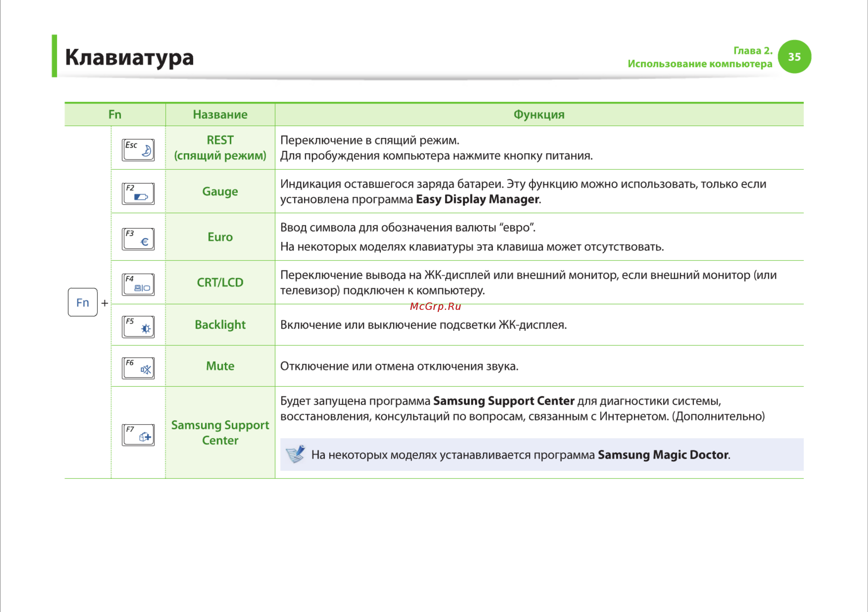Screen dimensions: 868x612
Task: Click the green page number 35 badge
Action: coord(794,57)
